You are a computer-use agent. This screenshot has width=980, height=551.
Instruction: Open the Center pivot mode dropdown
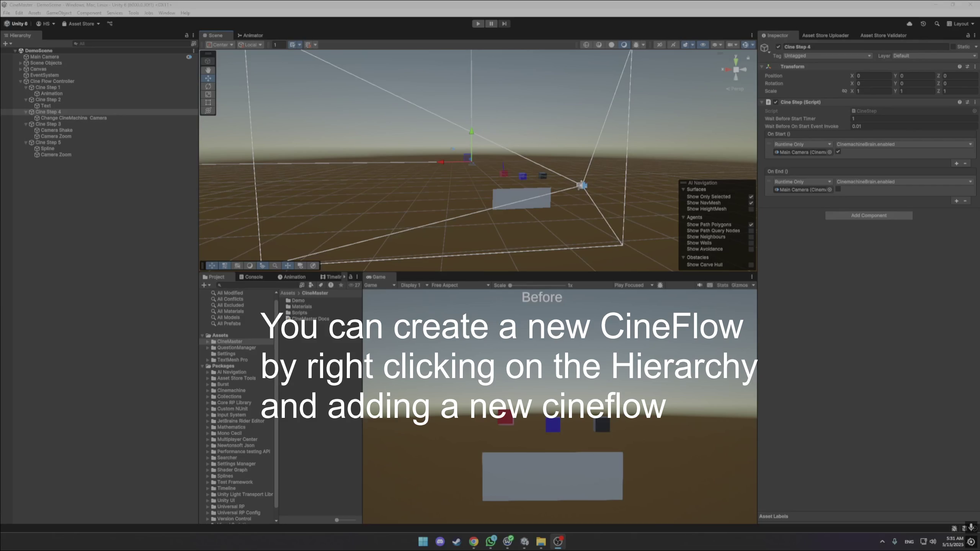(220, 45)
